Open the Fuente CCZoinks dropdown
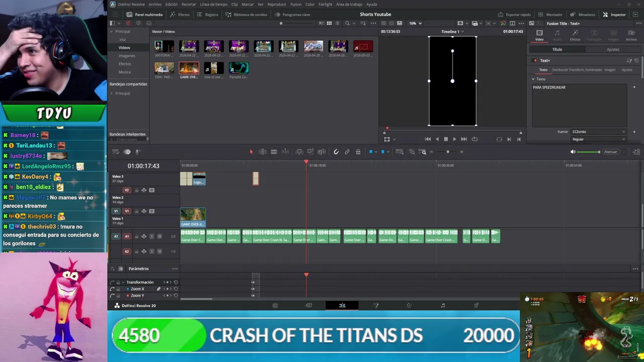Image resolution: width=644 pixels, height=362 pixels. pos(598,132)
